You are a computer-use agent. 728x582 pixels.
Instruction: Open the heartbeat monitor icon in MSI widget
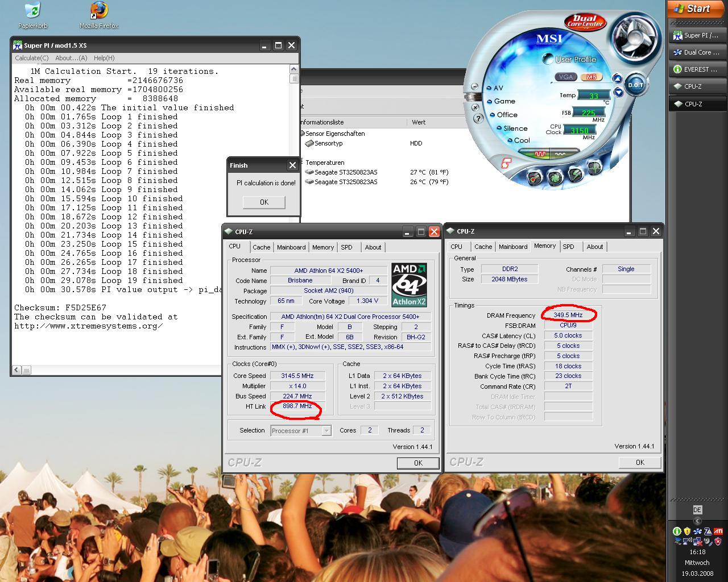(x=594, y=168)
